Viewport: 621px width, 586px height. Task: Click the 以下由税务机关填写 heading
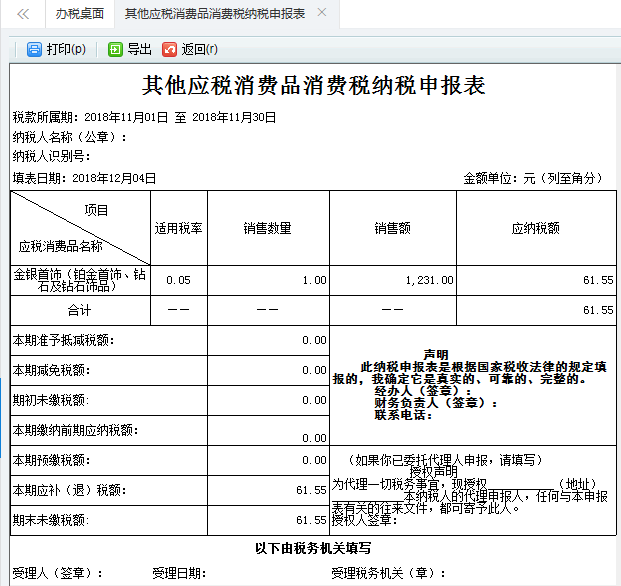tap(313, 548)
